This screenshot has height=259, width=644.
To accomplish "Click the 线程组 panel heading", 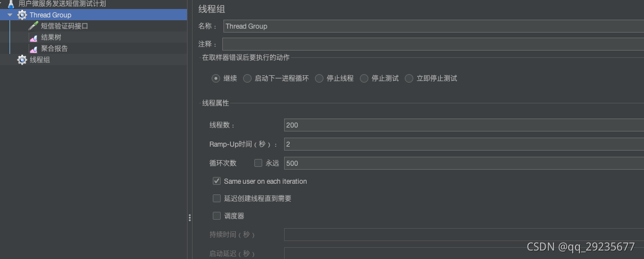I will pos(212,9).
